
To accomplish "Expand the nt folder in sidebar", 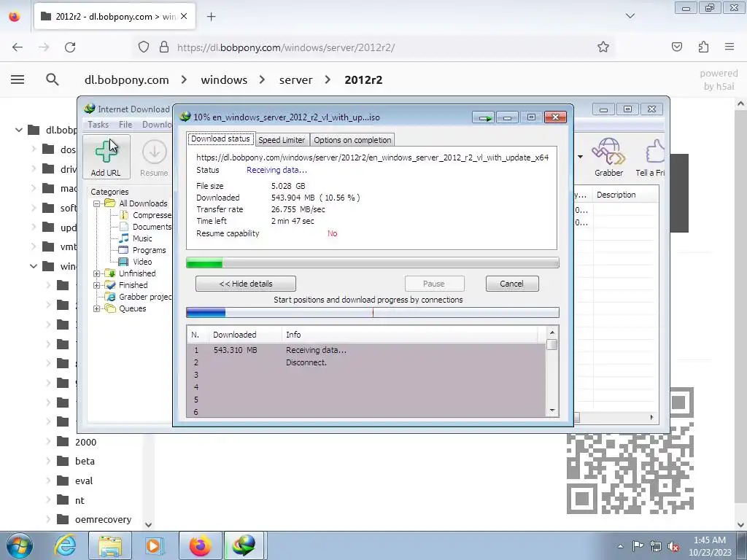I will tap(48, 500).
